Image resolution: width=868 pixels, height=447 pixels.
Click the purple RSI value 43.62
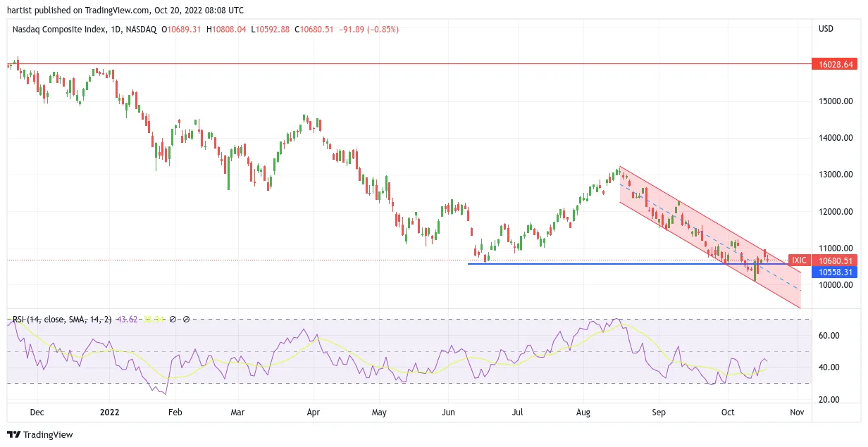click(x=127, y=319)
